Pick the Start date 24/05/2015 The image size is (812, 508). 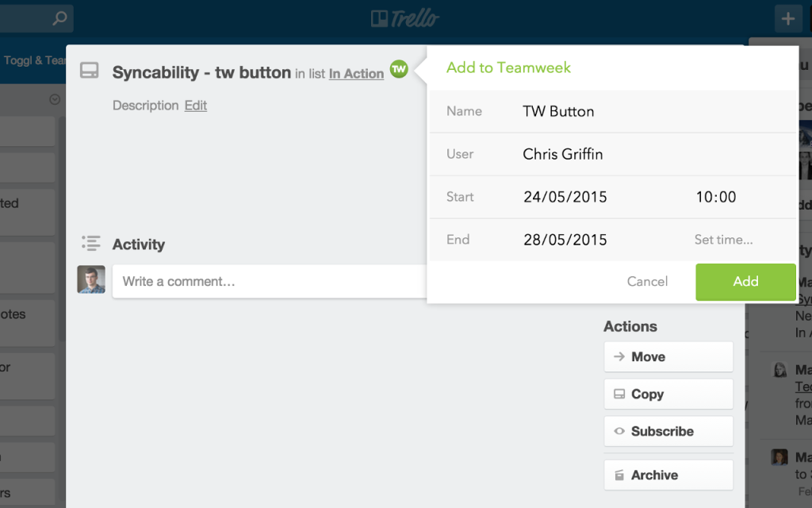click(x=565, y=198)
